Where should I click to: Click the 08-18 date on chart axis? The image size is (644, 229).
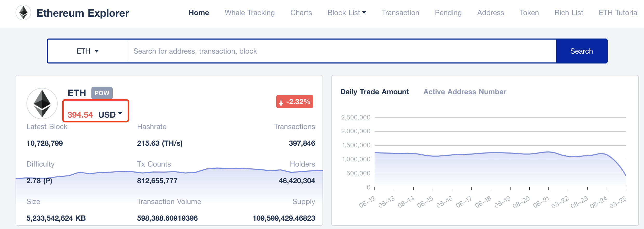point(483,202)
